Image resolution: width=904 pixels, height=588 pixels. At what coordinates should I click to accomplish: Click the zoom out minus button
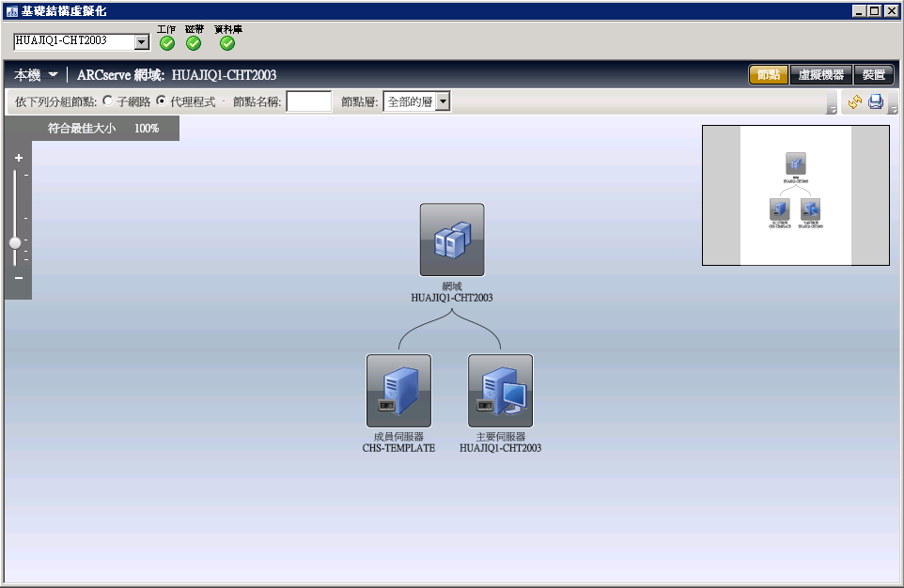coord(18,278)
